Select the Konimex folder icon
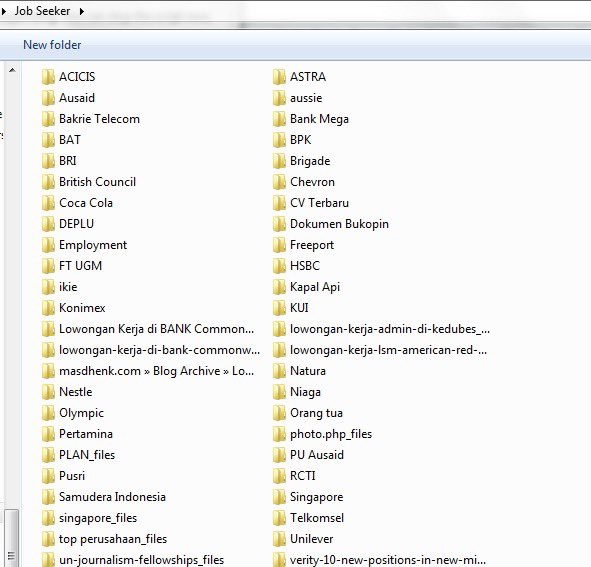This screenshot has width=591, height=567. (x=48, y=308)
